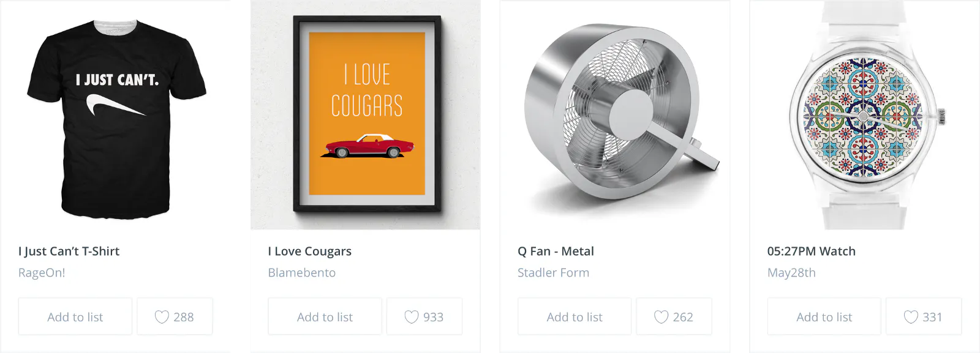Screen dimensions: 980x353
Task: Open the I Love Cougars listing
Action: tap(309, 251)
